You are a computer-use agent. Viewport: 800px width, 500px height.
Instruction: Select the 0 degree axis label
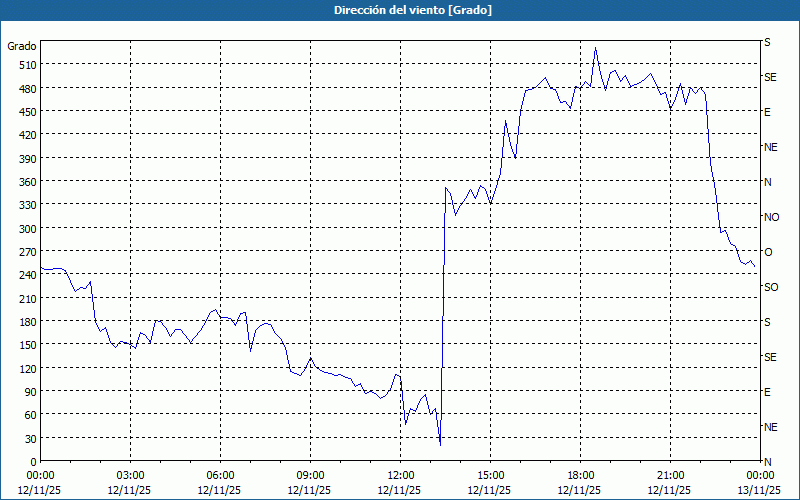34,462
